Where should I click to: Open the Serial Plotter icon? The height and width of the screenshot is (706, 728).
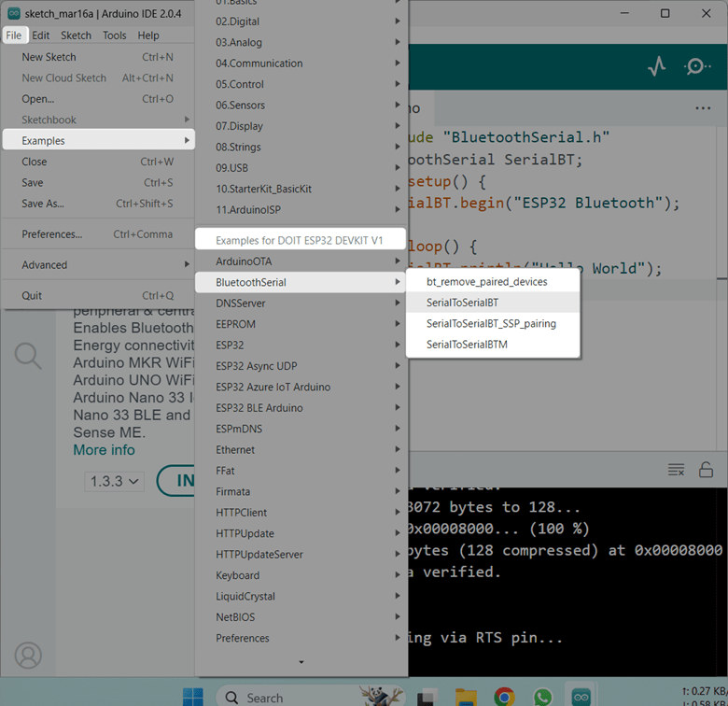(656, 66)
